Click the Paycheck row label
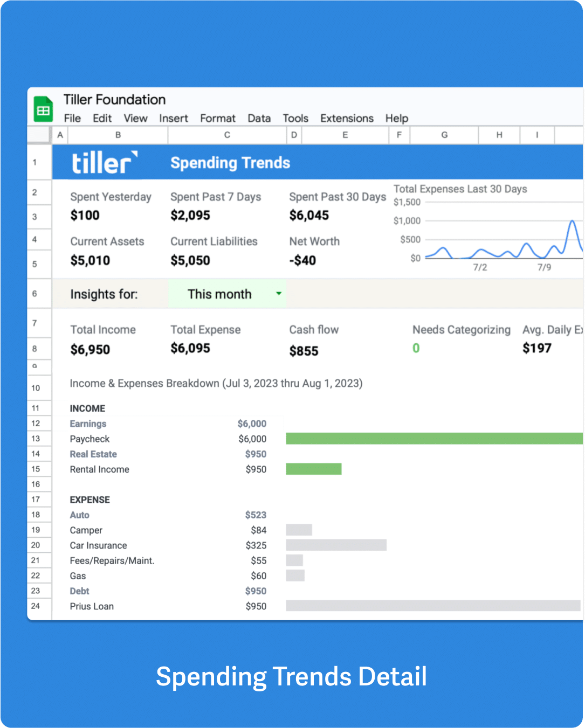The image size is (585, 728). [90, 439]
